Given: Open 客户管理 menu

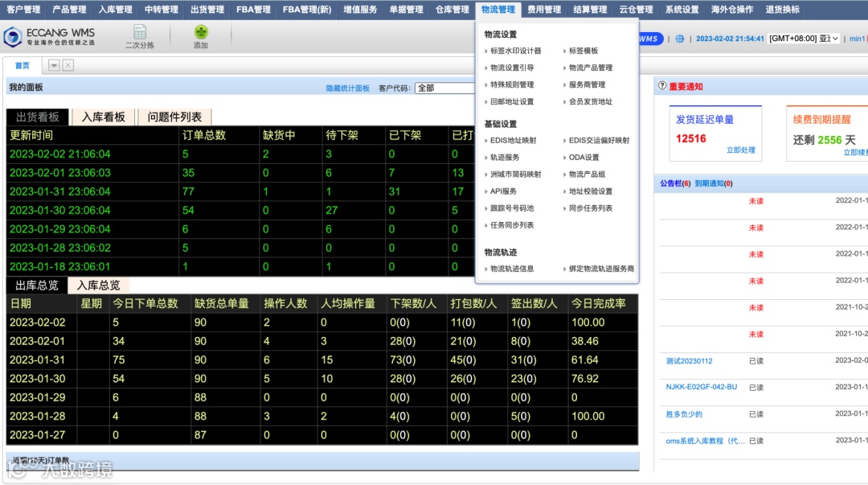Looking at the screenshot, I should (23, 10).
